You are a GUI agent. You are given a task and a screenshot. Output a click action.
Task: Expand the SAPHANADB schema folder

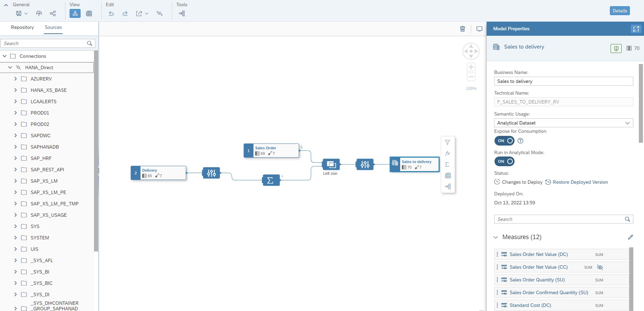click(15, 147)
